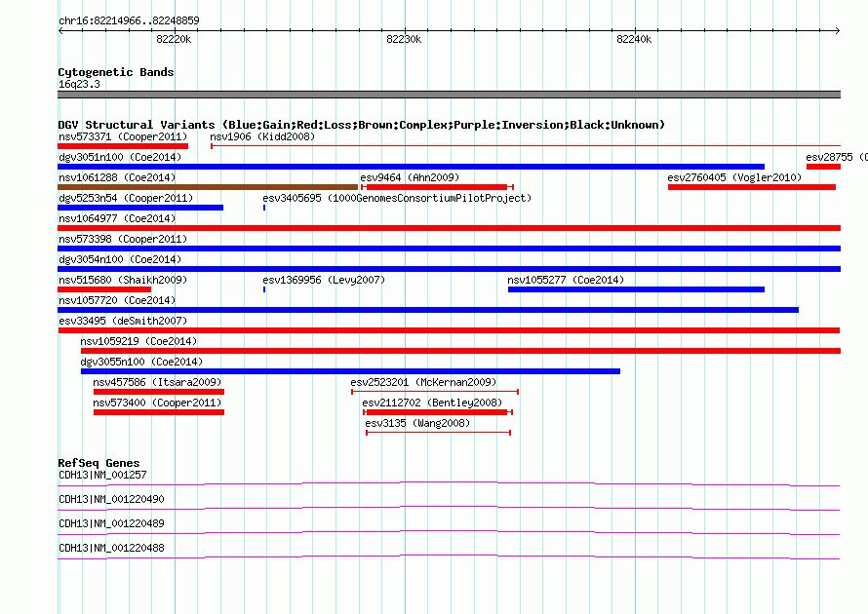Click the 82240k ruler tick label

coord(634,39)
